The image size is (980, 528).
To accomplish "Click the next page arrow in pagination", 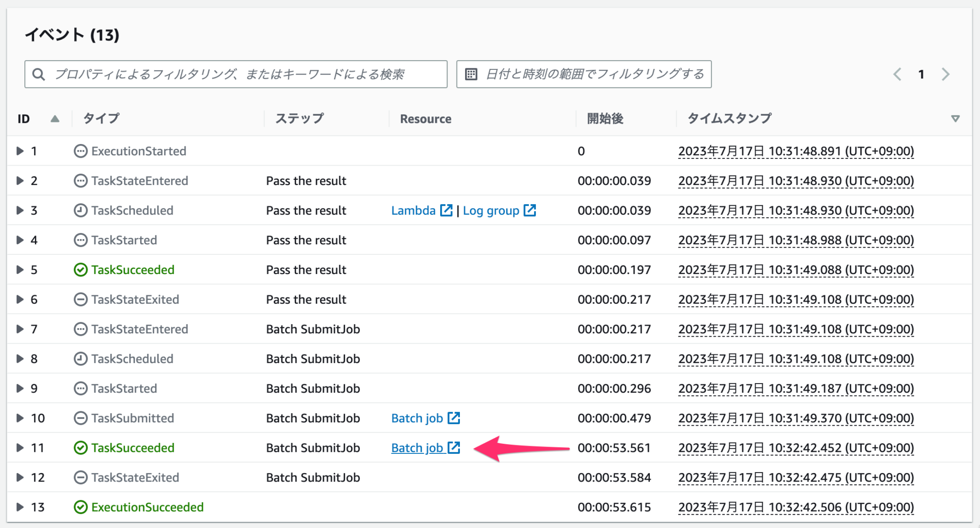I will tap(946, 74).
